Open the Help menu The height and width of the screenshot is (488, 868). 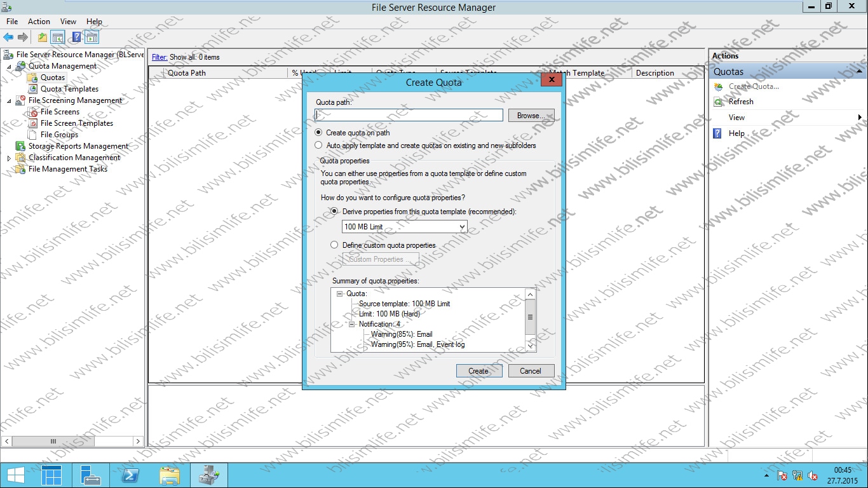point(94,22)
